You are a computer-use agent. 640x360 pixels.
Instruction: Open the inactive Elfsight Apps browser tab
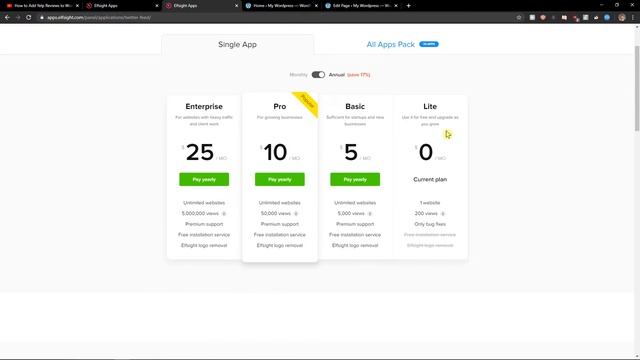(x=122, y=6)
